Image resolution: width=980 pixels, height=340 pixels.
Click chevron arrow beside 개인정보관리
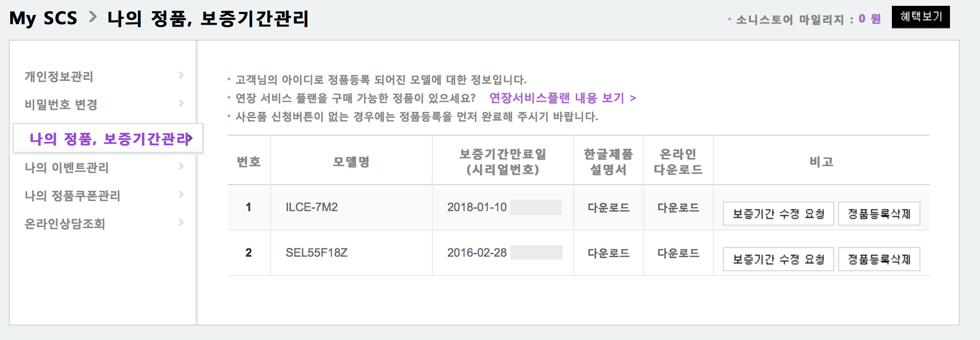coord(181,75)
